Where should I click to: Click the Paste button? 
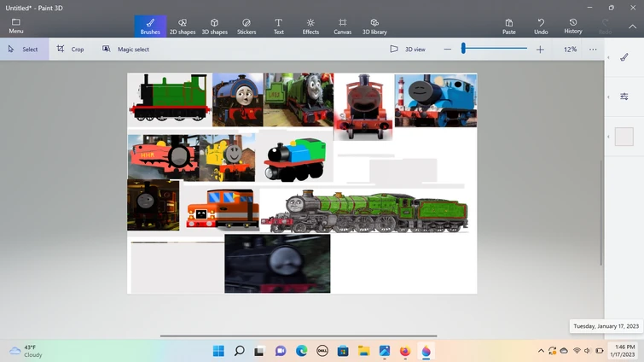pyautogui.click(x=508, y=26)
